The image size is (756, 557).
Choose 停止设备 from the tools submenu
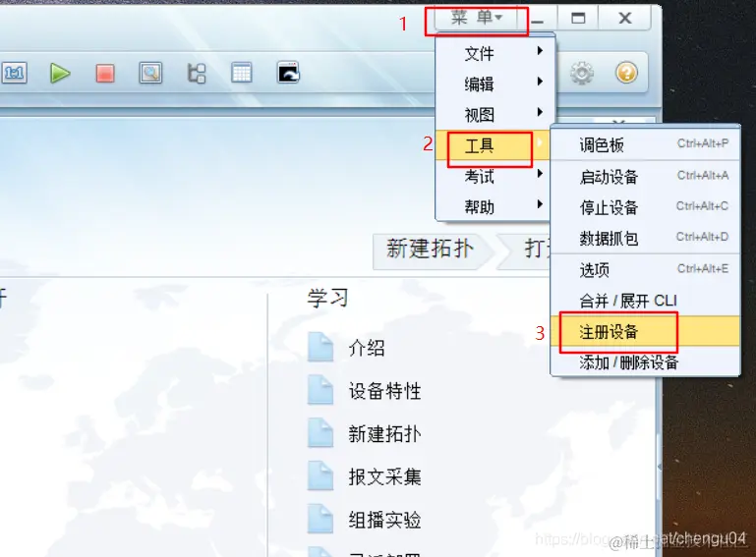tap(645, 207)
